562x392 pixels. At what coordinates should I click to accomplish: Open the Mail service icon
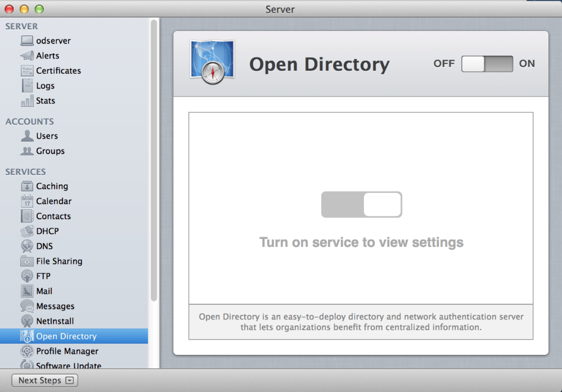tap(27, 291)
